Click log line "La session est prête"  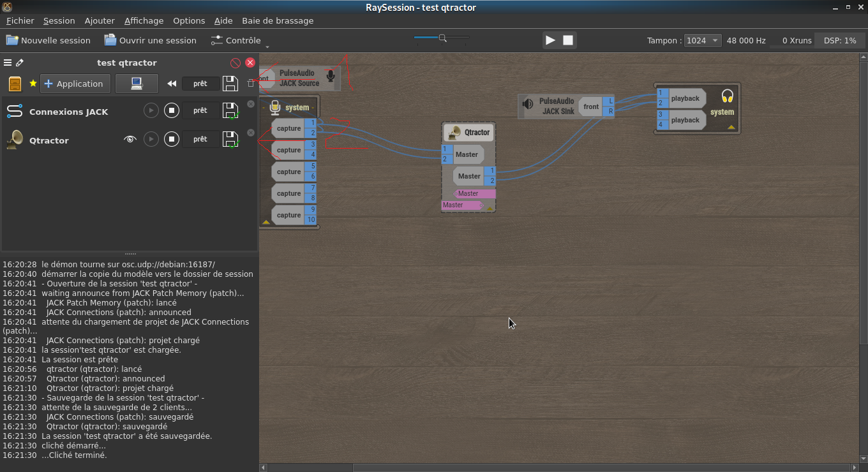(x=80, y=359)
